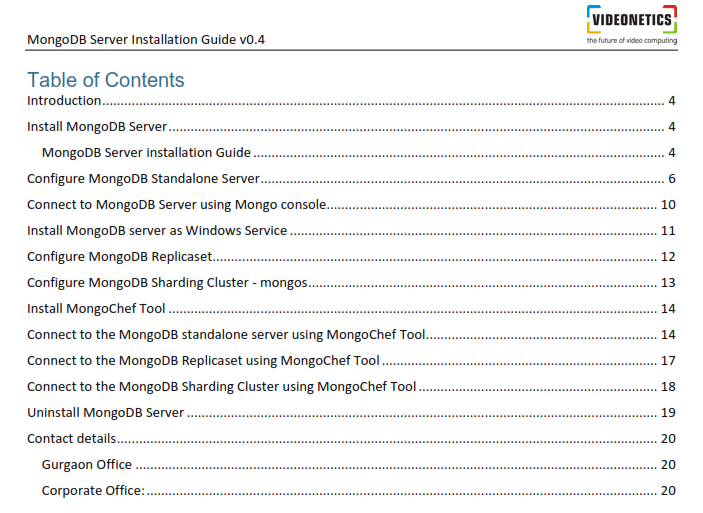Click page number 18 for Sharding Cluster MongoChef
Viewport: 703px width, 513px height.
click(668, 387)
